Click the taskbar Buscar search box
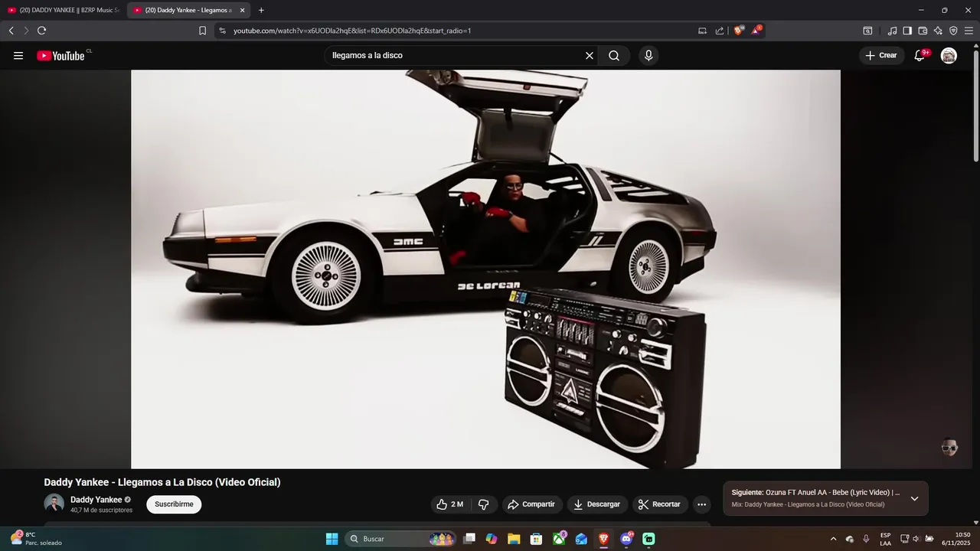This screenshot has width=980, height=551. [400, 539]
